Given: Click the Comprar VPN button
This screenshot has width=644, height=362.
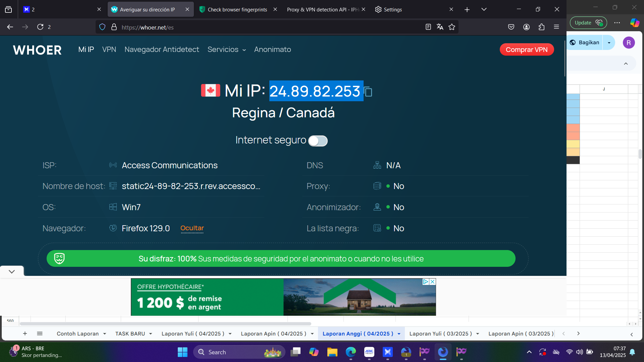Looking at the screenshot, I should [x=527, y=50].
